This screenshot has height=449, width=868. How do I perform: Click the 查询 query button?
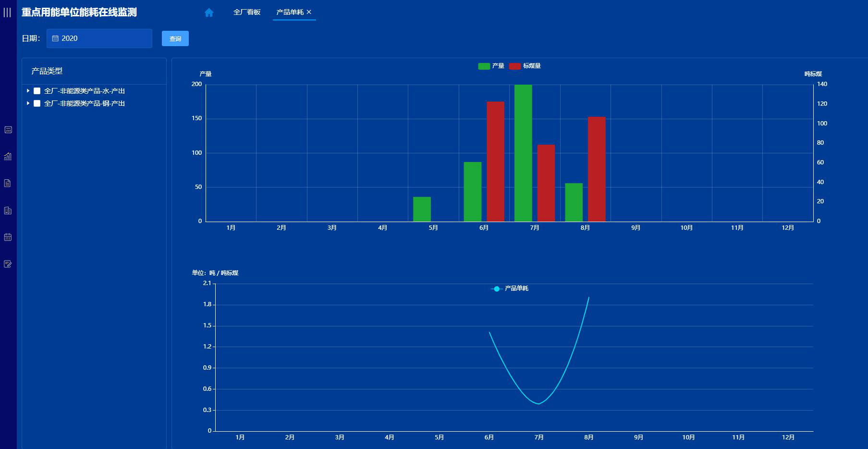click(175, 38)
